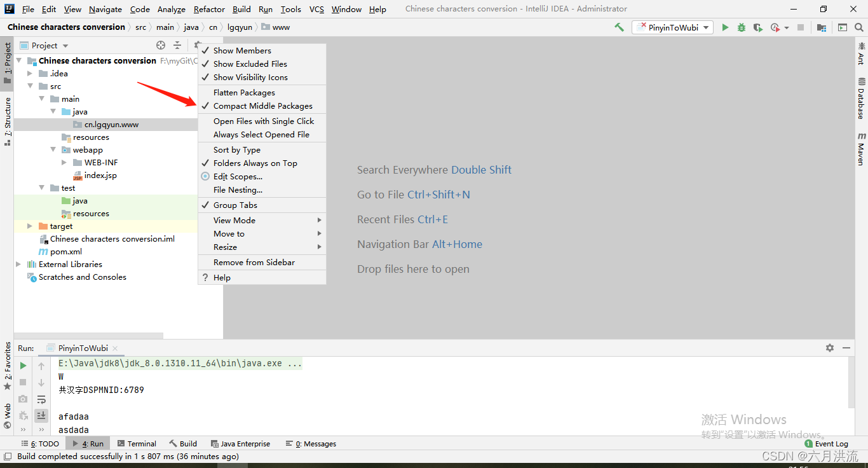Open Database tool window on right sidebar
The width and height of the screenshot is (868, 468).
pos(862,99)
